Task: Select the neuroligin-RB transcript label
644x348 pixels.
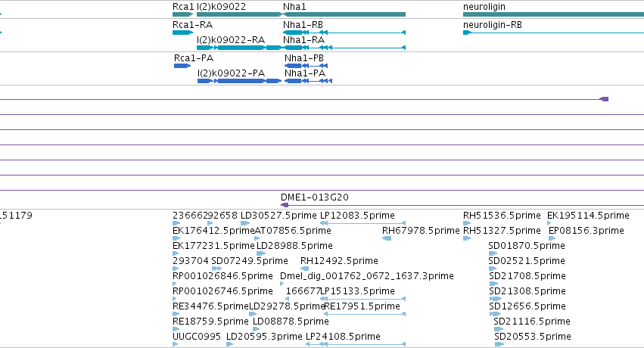Action: click(x=493, y=25)
